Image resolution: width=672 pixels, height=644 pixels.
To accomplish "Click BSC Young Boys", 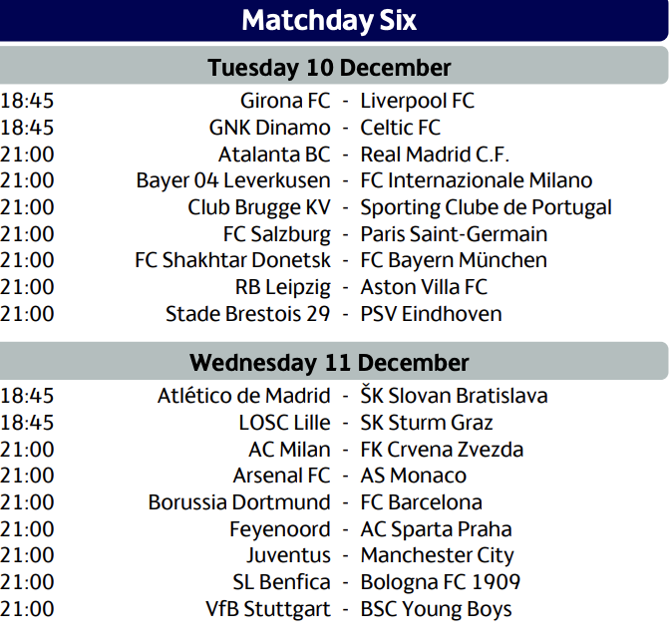I will [x=437, y=609].
